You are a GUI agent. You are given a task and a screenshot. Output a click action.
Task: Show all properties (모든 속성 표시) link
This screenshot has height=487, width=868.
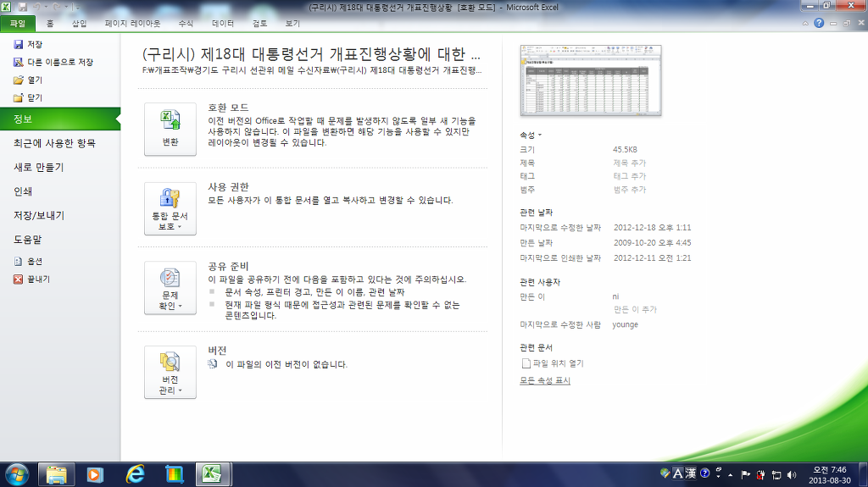(545, 380)
